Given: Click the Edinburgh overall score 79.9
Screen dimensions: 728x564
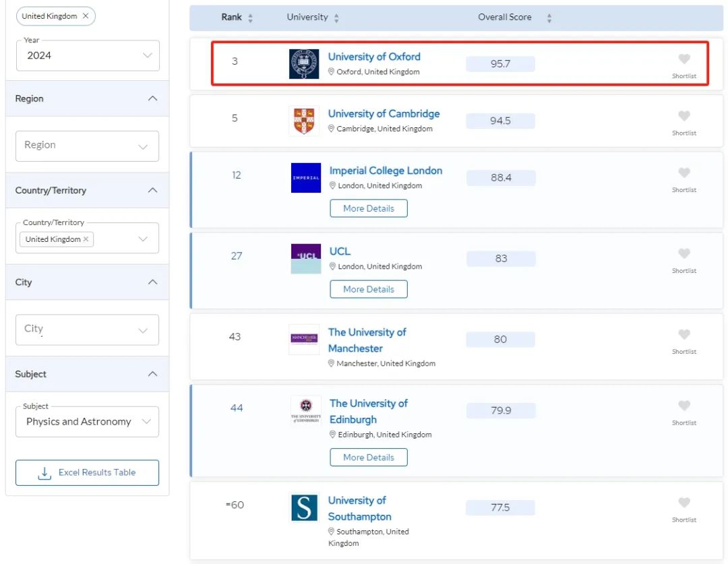Looking at the screenshot, I should point(501,410).
